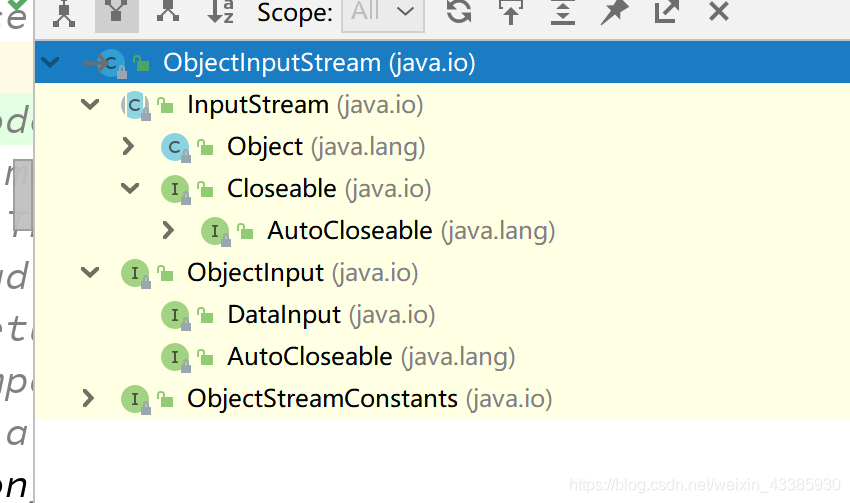The width and height of the screenshot is (850, 503).
Task: Open the Scope dropdown
Action: click(382, 12)
